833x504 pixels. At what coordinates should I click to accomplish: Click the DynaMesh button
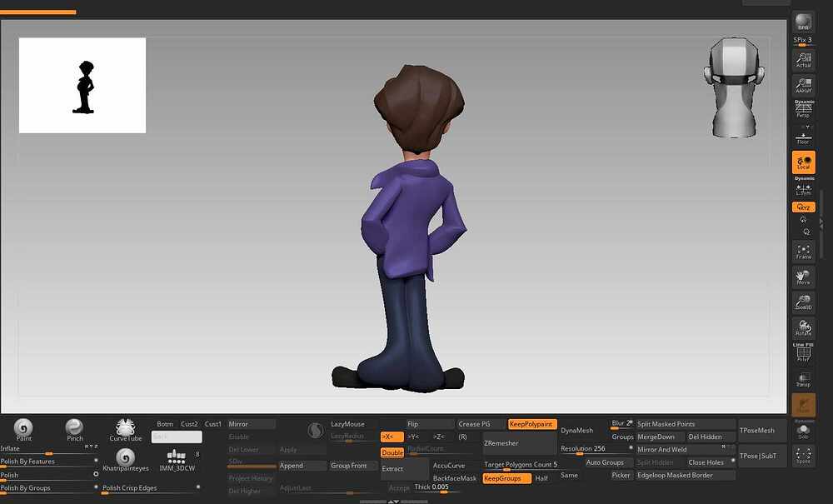pos(576,431)
